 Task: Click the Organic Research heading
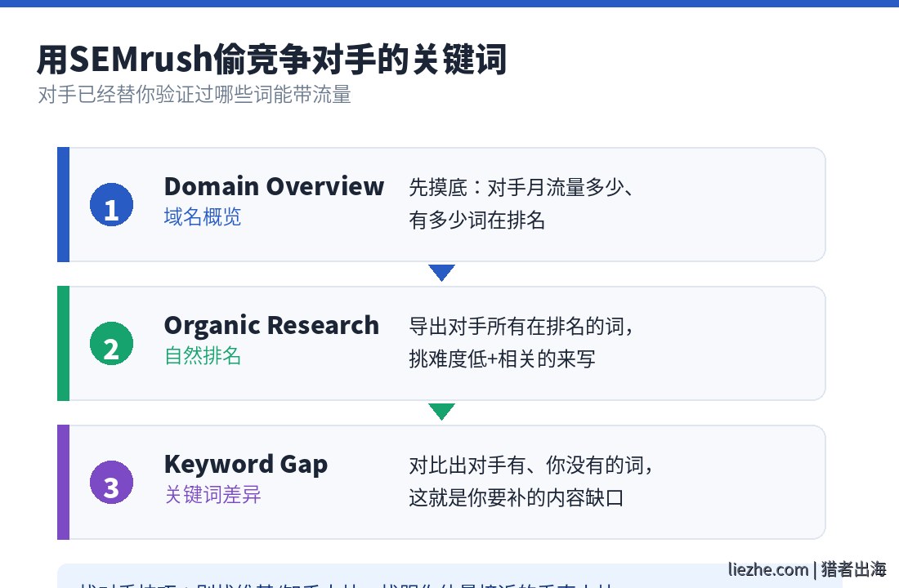272,326
